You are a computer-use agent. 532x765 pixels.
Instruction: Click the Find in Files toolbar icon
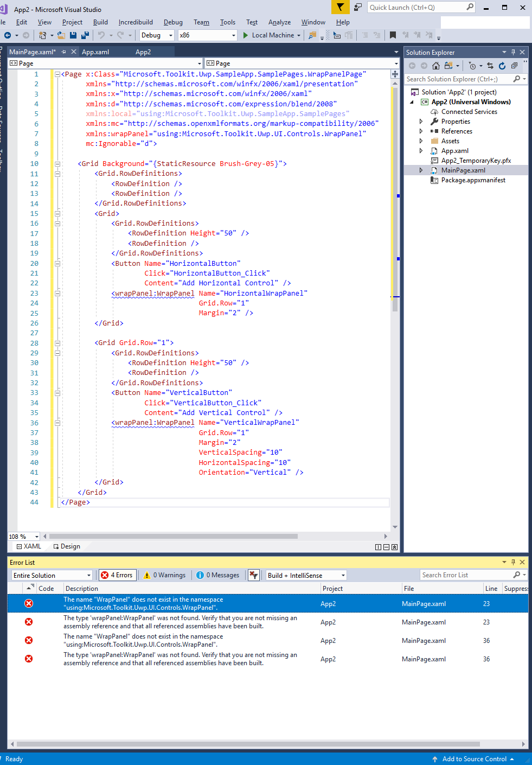[x=312, y=35]
